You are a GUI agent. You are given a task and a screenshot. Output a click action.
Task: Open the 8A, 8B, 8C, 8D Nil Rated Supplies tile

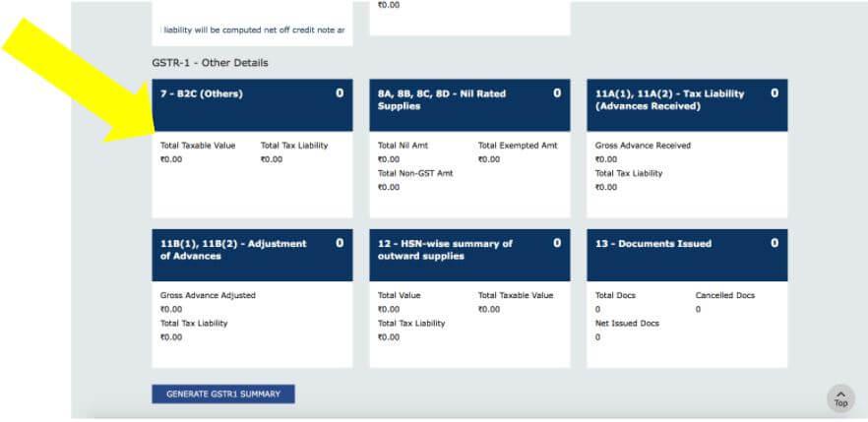(469, 105)
